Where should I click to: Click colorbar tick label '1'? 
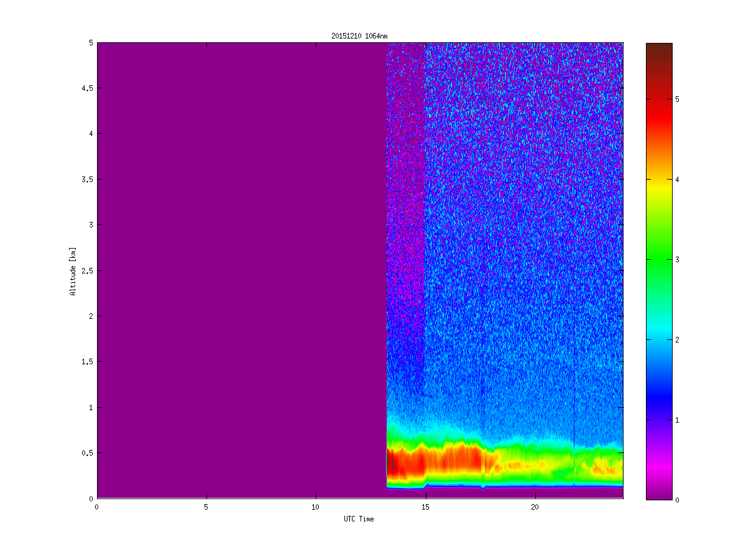click(678, 420)
